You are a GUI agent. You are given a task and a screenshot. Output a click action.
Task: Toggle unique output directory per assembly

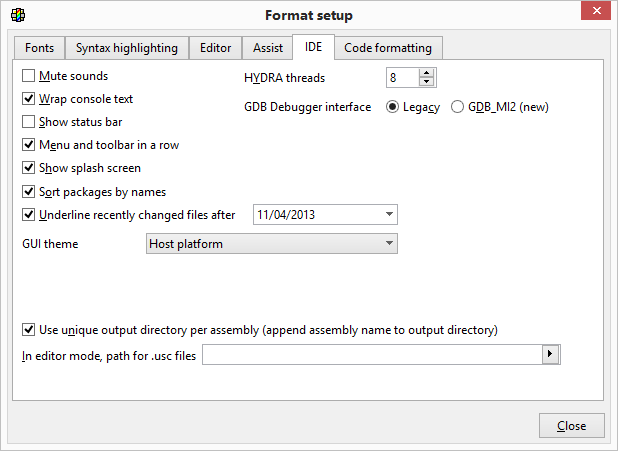point(29,329)
